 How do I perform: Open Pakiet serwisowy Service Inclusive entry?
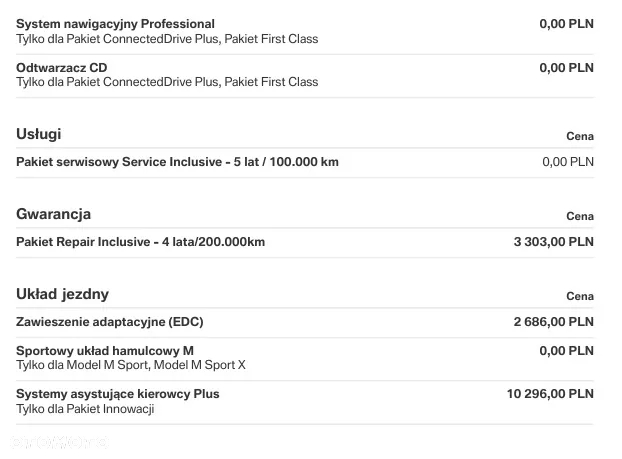305,162
